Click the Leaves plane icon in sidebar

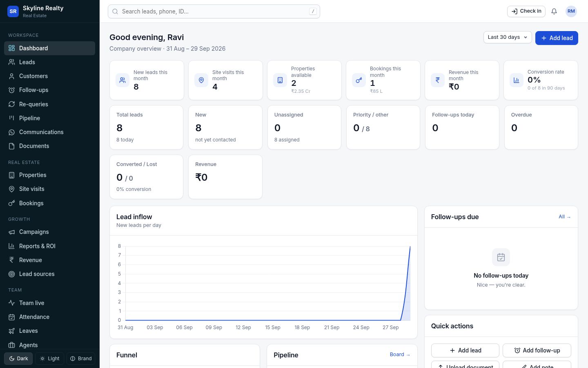point(12,331)
